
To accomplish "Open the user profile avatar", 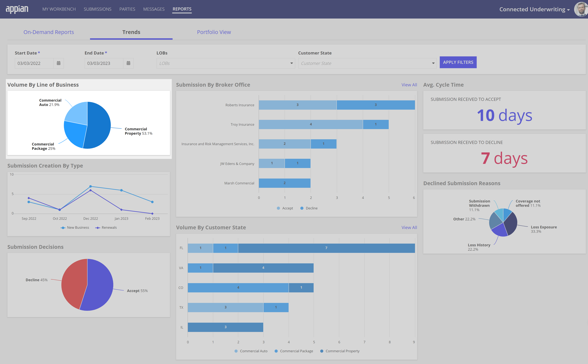I will (581, 9).
